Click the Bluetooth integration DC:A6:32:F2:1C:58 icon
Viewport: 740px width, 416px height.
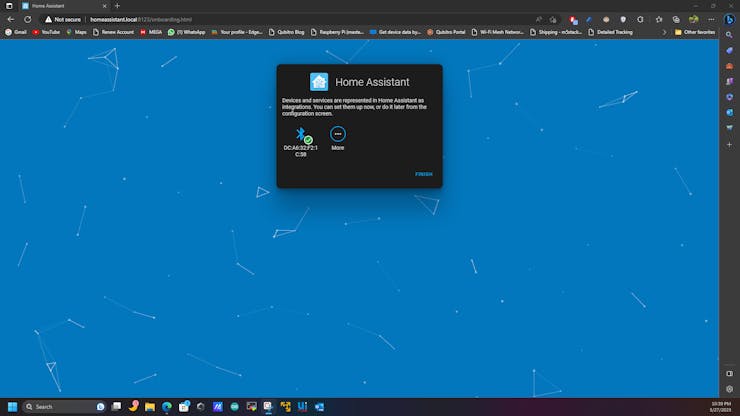tap(303, 136)
